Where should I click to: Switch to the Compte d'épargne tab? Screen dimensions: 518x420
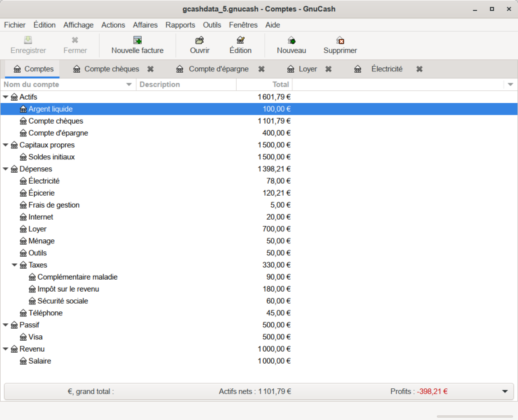click(218, 69)
